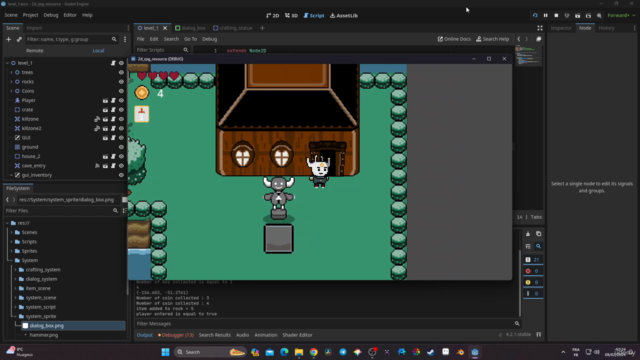Toggle visibility of the level_1 root node
This screenshot has width=640, height=360.
tap(121, 63)
